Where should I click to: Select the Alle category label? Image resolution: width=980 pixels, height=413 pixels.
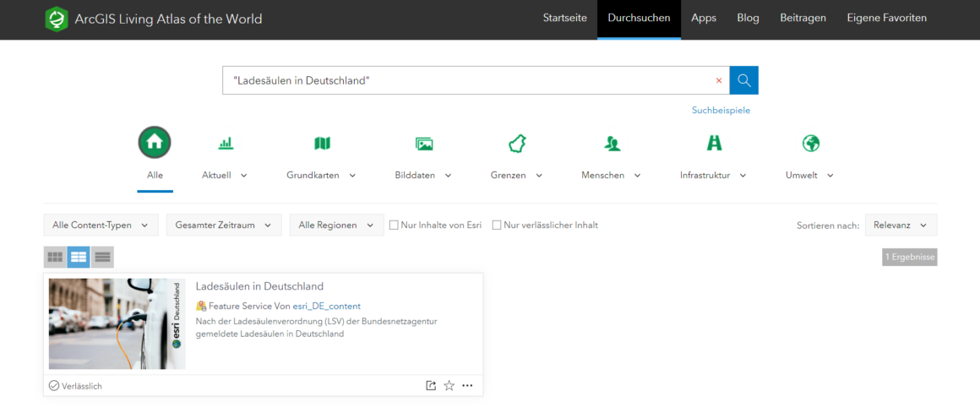click(155, 176)
